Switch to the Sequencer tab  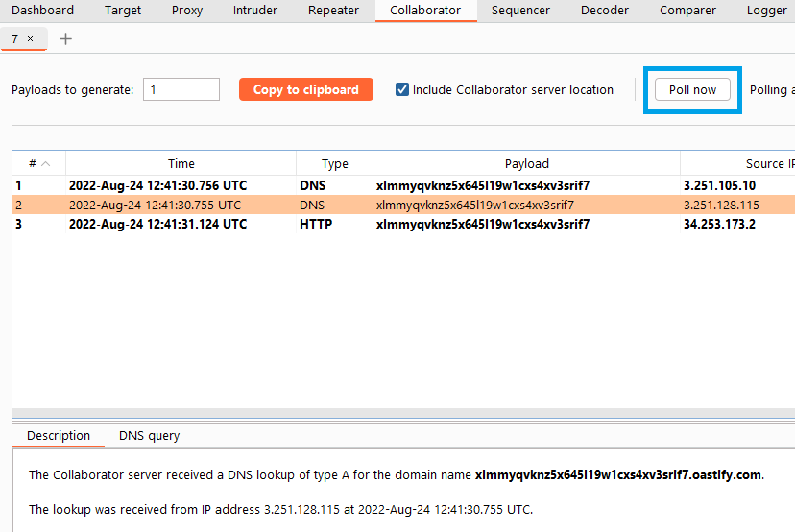pos(520,11)
